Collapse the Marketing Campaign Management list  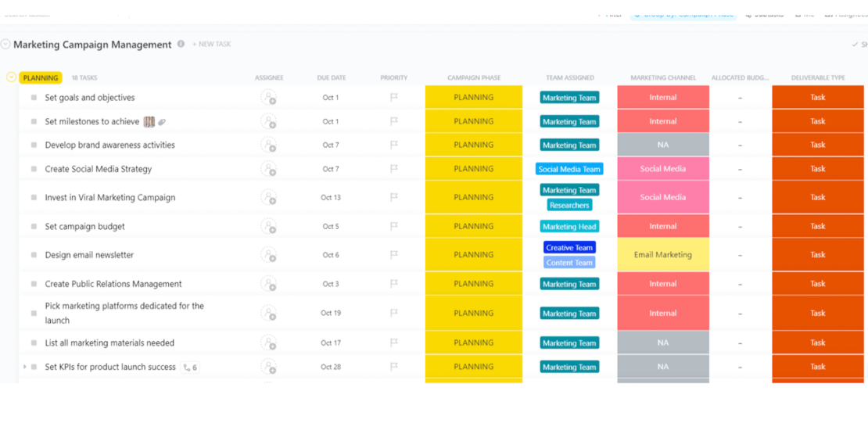(5, 45)
